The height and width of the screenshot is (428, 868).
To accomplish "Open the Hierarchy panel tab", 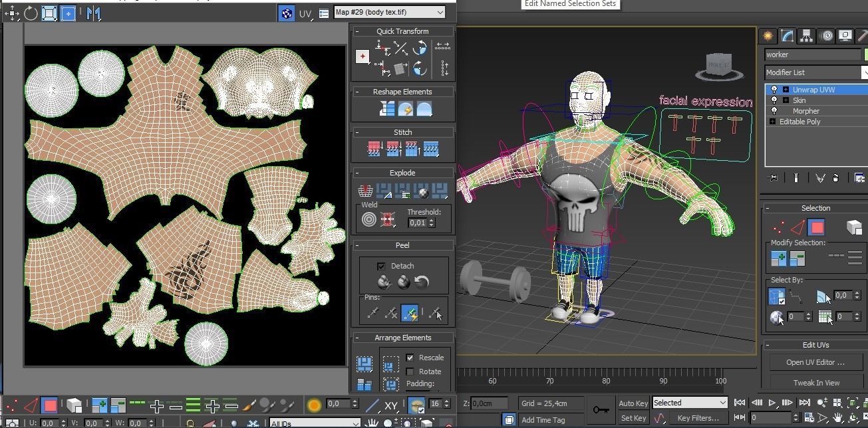I will pyautogui.click(x=806, y=36).
